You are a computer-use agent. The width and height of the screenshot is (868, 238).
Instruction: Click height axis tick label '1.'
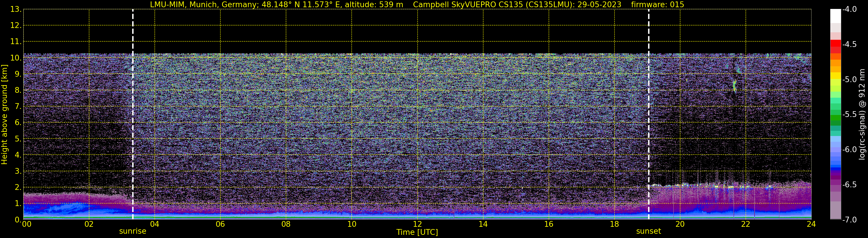point(18,204)
